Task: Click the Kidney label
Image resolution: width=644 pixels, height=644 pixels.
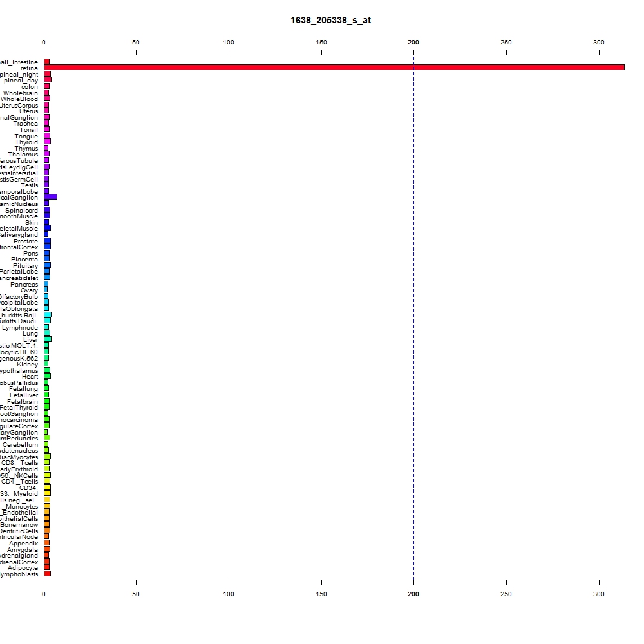Action: (x=27, y=365)
